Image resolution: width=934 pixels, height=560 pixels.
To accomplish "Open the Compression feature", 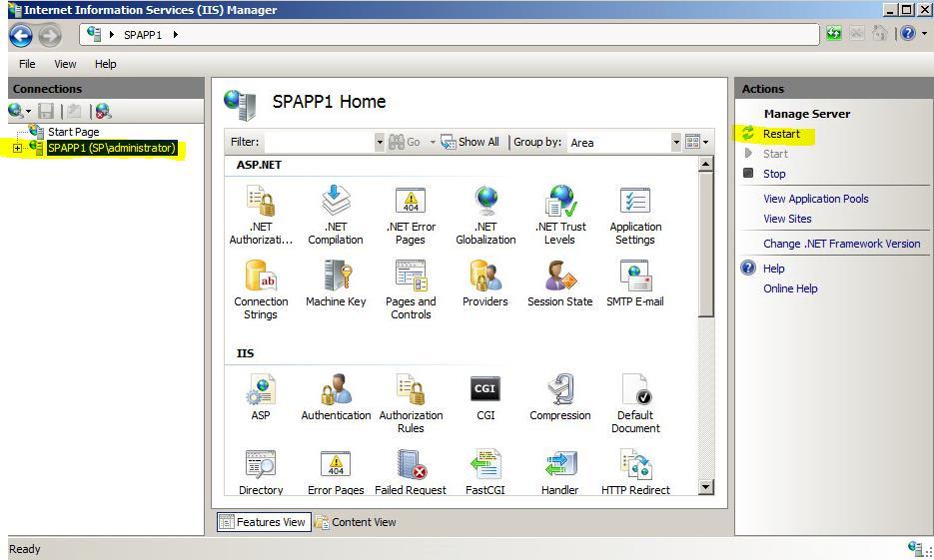I will pos(560,396).
